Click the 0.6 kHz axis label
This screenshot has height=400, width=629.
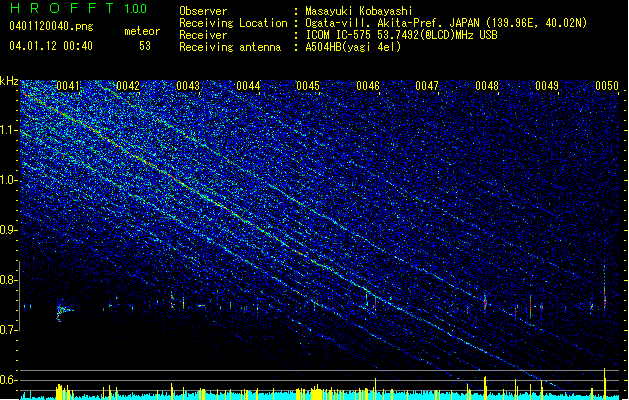[x=9, y=380]
